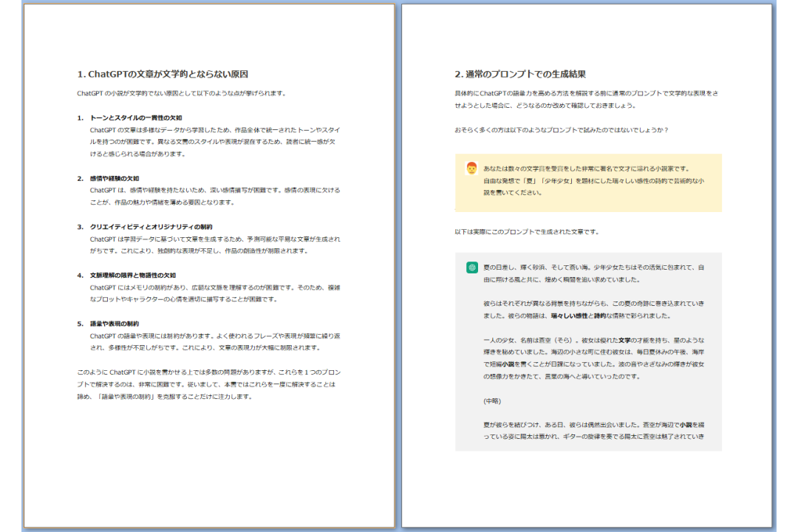
Task: Click sentence "おそらく多くの方は以下のようなプロンプトで"
Action: [562, 130]
